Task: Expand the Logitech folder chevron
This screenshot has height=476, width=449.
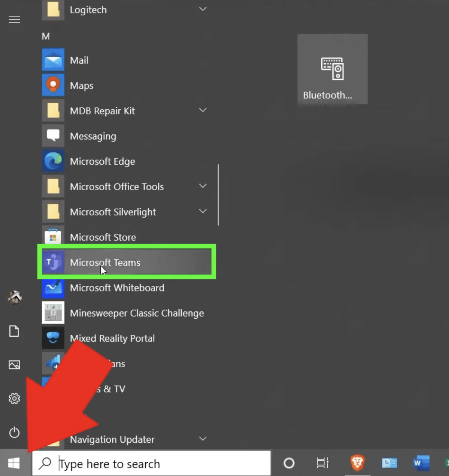Action: [x=203, y=9]
